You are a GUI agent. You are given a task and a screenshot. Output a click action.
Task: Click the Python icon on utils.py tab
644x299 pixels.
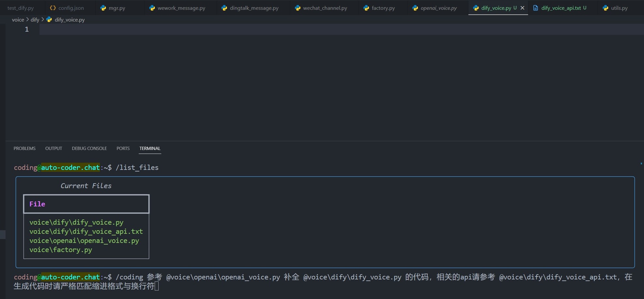tap(605, 8)
